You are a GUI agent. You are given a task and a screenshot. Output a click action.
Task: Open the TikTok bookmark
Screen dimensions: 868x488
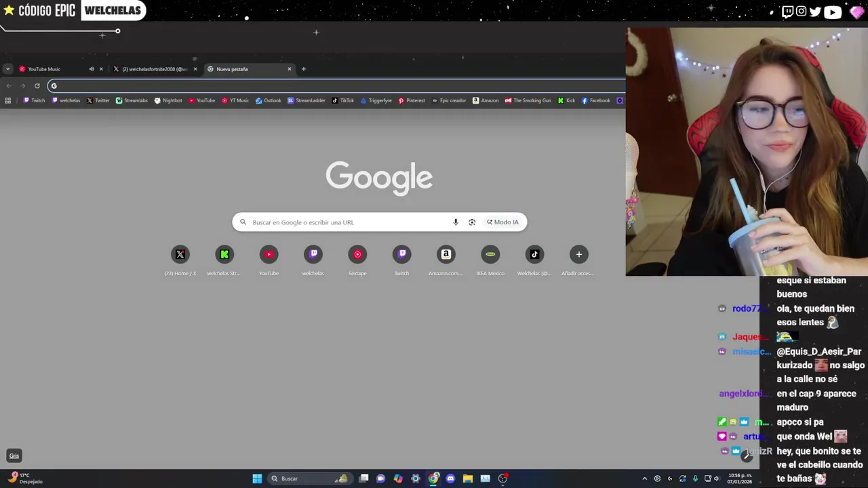343,100
